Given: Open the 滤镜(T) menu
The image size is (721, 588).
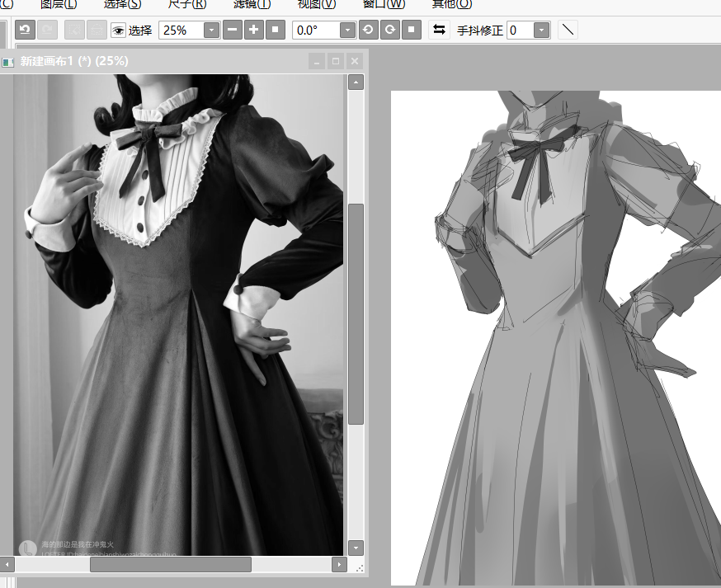Looking at the screenshot, I should coord(252,4).
